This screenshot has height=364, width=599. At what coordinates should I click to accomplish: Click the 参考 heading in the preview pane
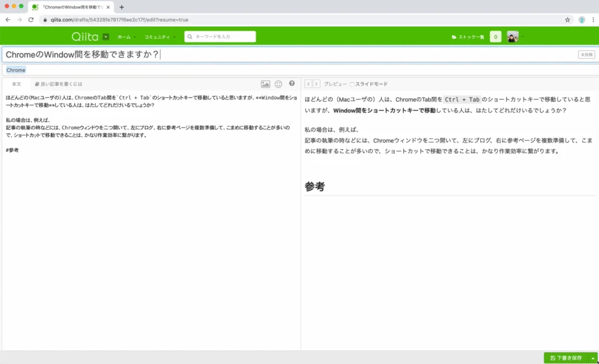tap(315, 186)
